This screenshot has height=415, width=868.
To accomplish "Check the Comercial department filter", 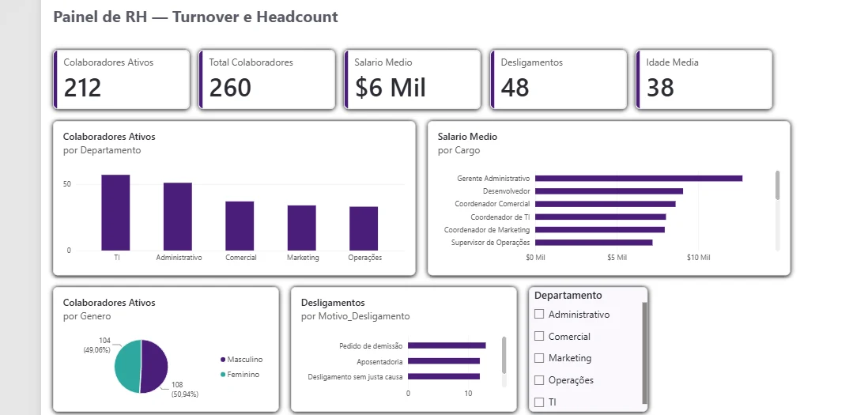I will [539, 337].
